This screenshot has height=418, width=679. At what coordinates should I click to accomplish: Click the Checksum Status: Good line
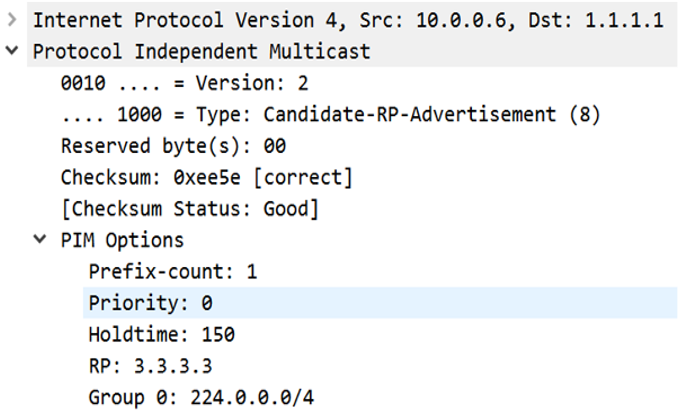[188, 208]
